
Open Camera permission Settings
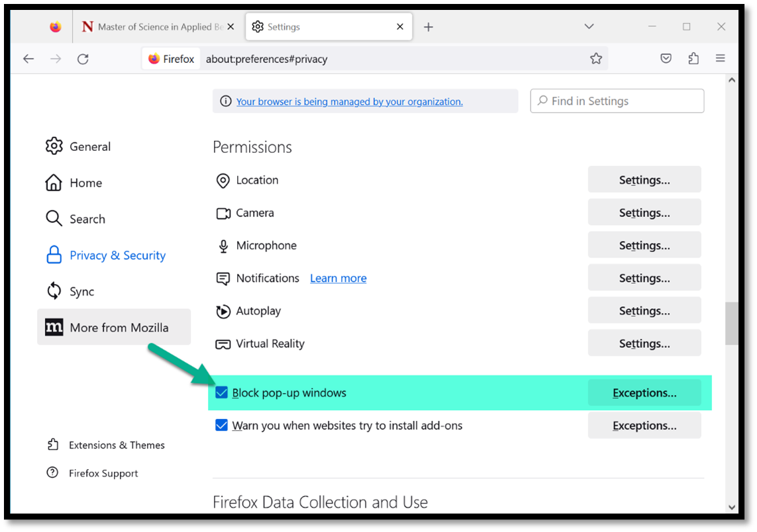click(x=644, y=213)
